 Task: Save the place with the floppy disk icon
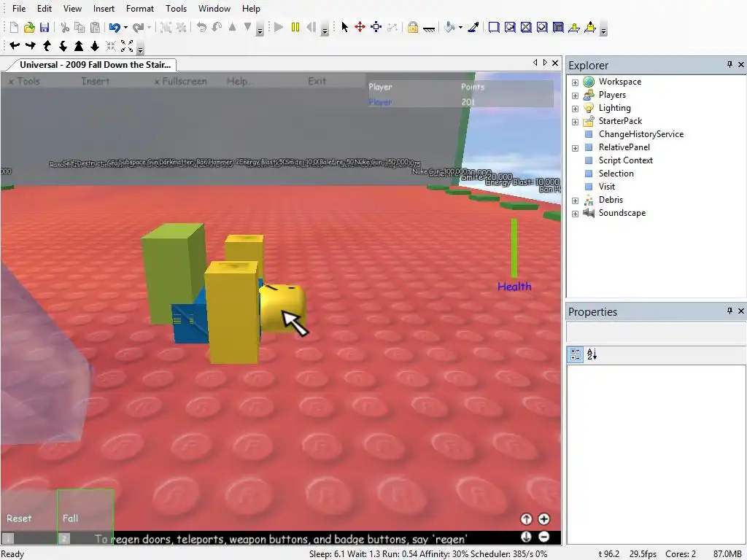pyautogui.click(x=44, y=28)
